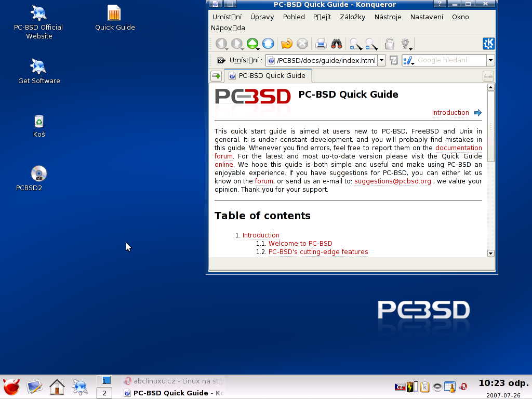Click the Forward arrow toolbar icon
The width and height of the screenshot is (532, 399).
237,44
